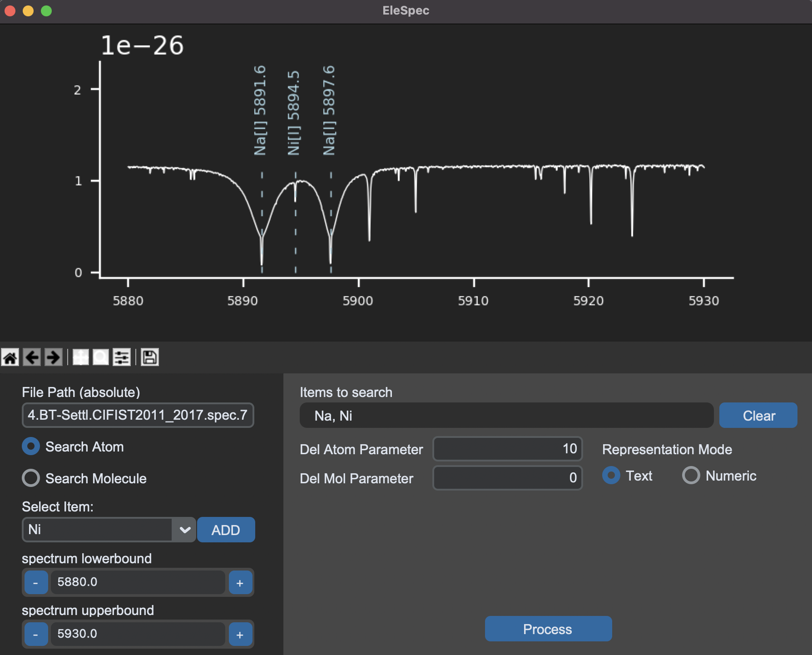Activate the Pan/move axes tool

pyautogui.click(x=81, y=357)
